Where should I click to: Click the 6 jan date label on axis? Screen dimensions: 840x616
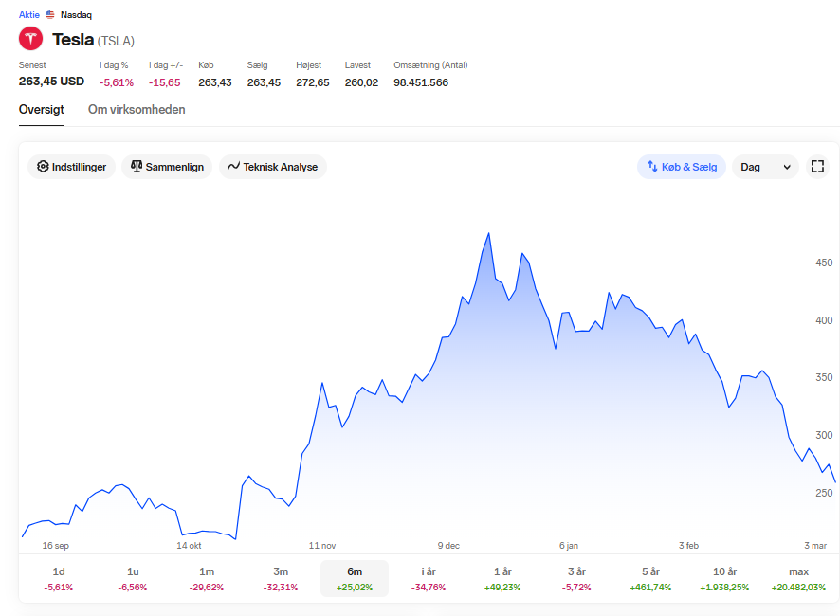[x=569, y=545]
